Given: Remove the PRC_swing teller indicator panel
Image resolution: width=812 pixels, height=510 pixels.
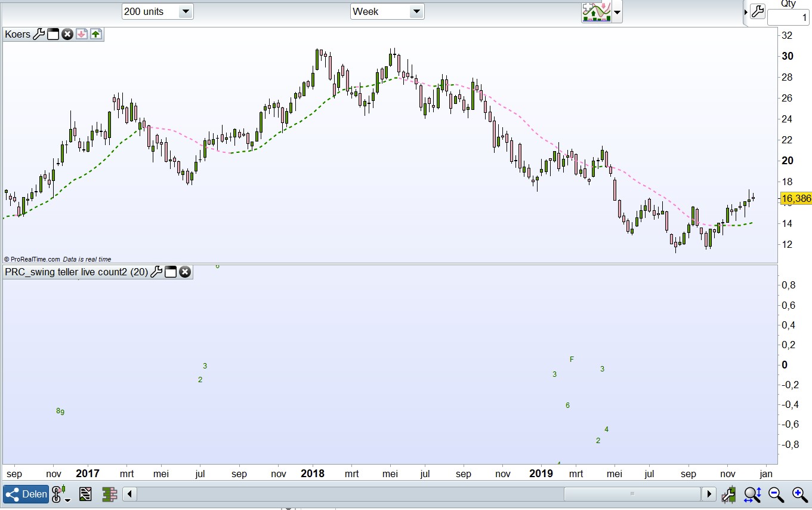Looking at the screenshot, I should click(x=185, y=272).
